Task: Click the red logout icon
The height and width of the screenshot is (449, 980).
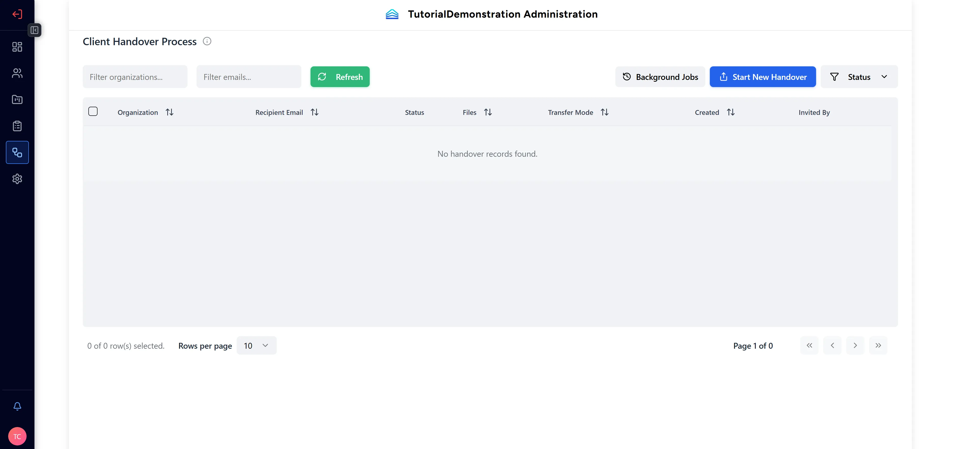Action: point(17,14)
